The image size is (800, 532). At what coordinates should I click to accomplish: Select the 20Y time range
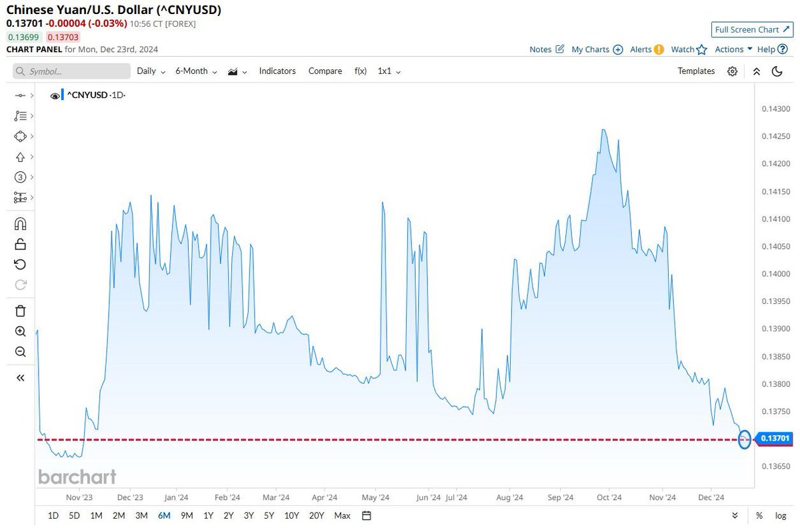[x=316, y=515]
